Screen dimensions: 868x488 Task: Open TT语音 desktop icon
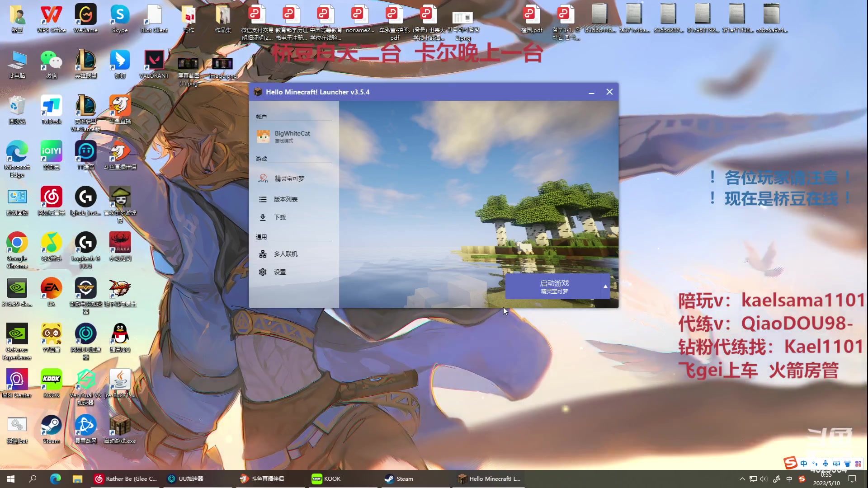[85, 155]
